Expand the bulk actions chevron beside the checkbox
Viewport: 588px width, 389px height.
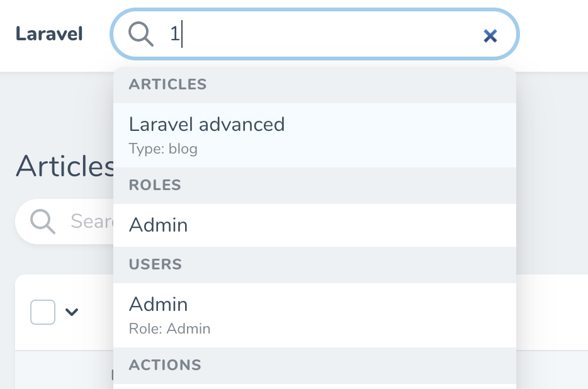pos(72,312)
